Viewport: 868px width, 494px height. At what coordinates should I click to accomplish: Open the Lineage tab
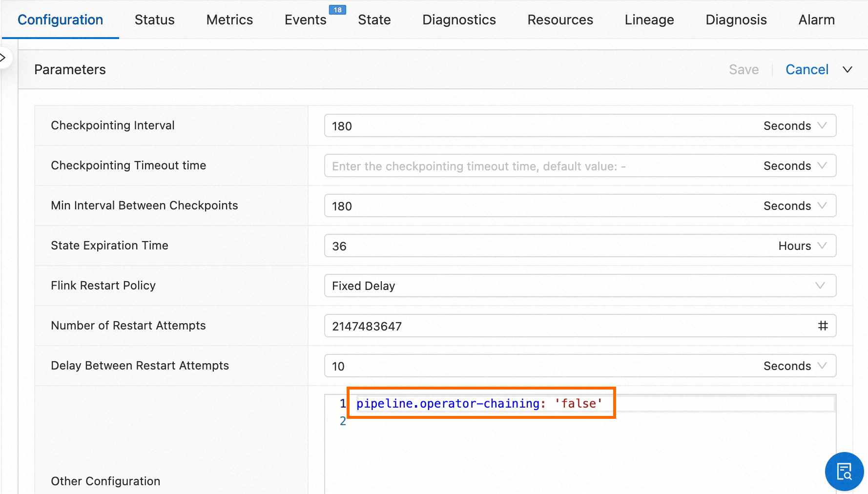(649, 20)
